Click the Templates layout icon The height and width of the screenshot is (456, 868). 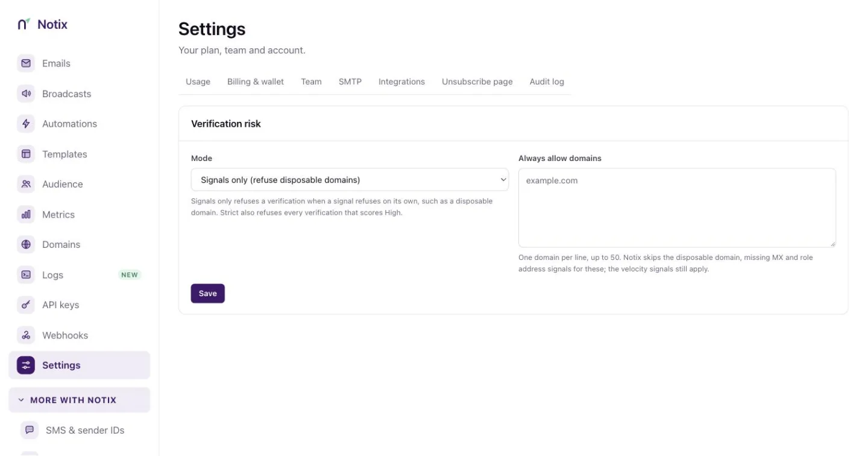point(26,154)
